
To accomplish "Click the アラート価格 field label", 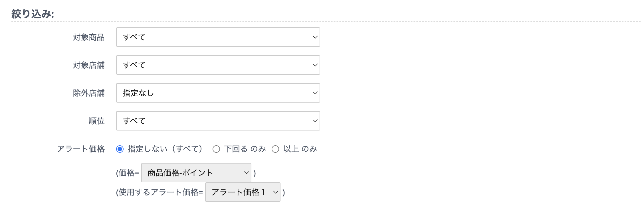I will click(x=81, y=149).
